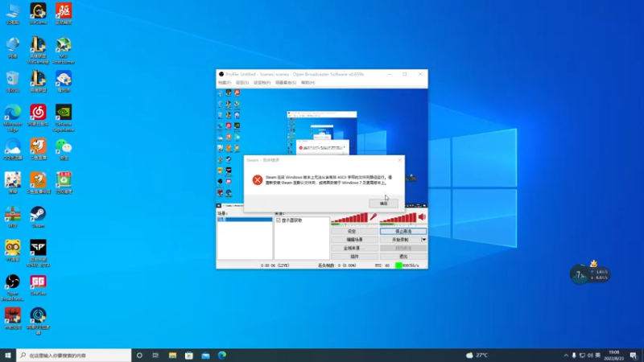Screen dimensions: 644x362
Task: Click the Edit Scene button
Action: (354, 240)
